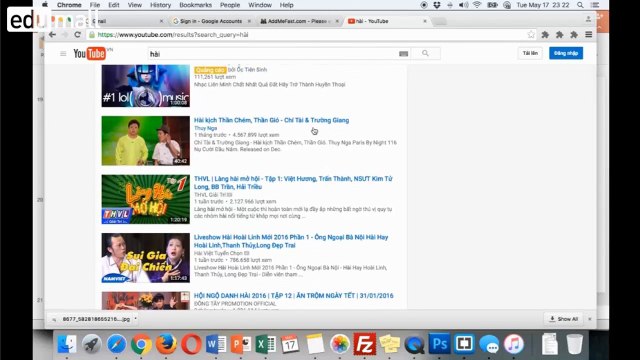This screenshot has width=640, height=360.
Task: Open FileZilla from the Dock
Action: [x=364, y=344]
